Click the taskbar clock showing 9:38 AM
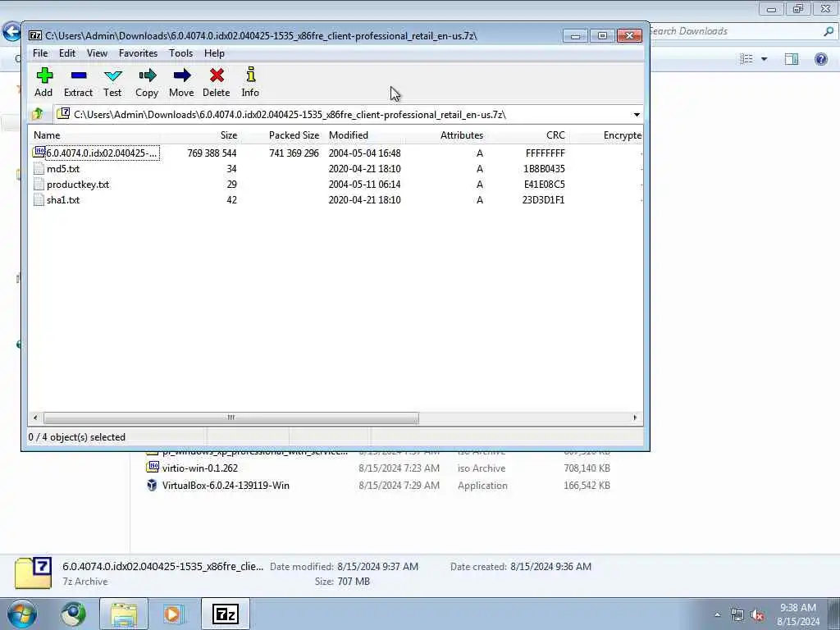Image resolution: width=840 pixels, height=630 pixels. click(x=797, y=614)
